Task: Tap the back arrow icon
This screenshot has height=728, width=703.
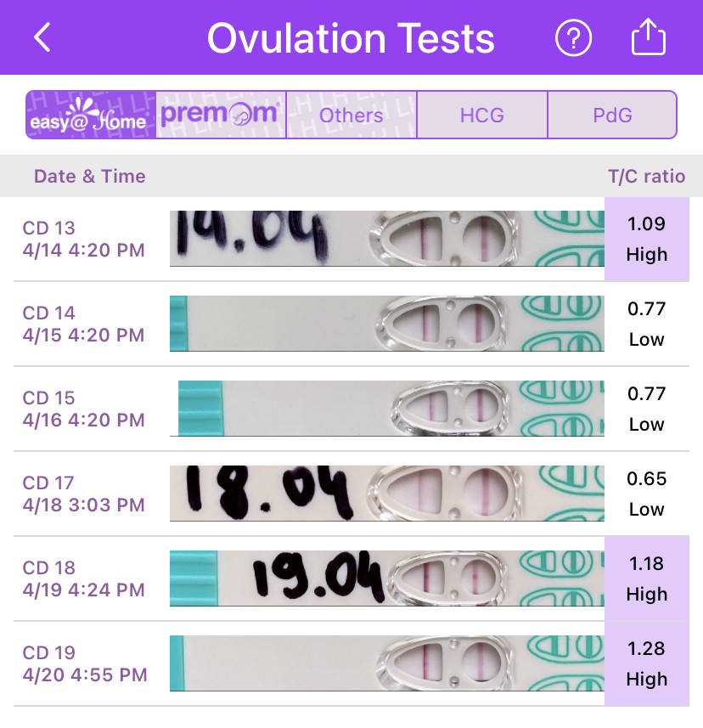Action: coord(42,38)
